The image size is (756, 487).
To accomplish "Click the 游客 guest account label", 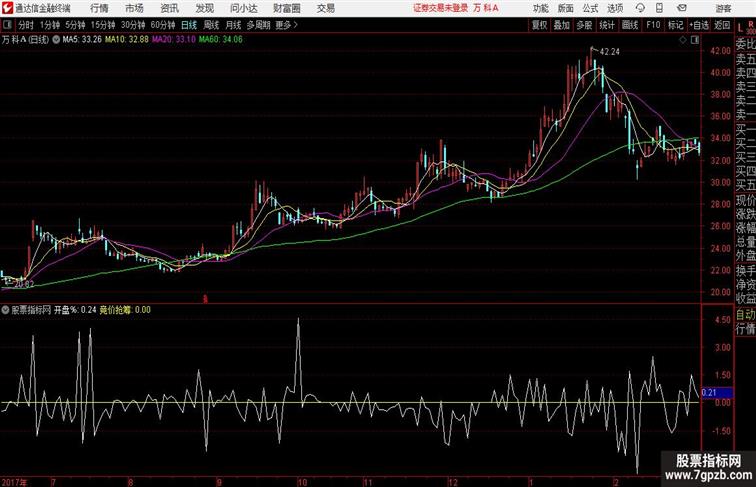I will coord(723,8).
